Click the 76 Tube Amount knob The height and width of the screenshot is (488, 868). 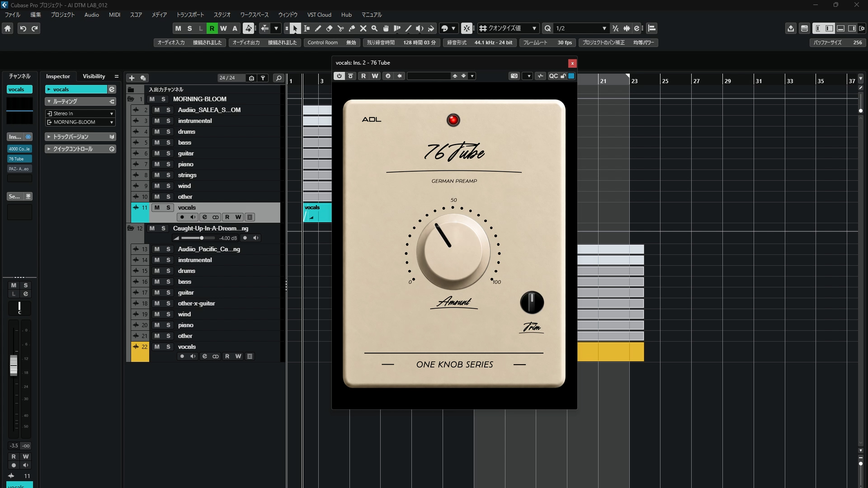[453, 251]
